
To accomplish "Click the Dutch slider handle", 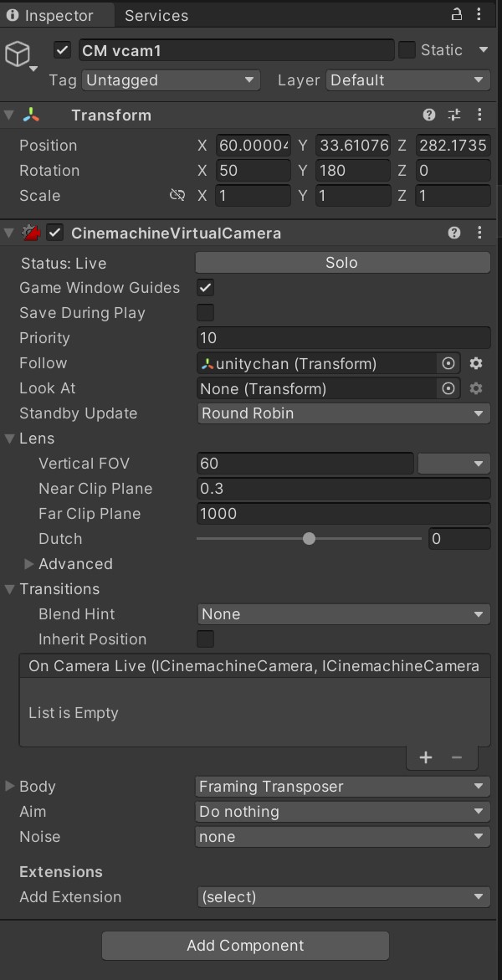I will [309, 539].
